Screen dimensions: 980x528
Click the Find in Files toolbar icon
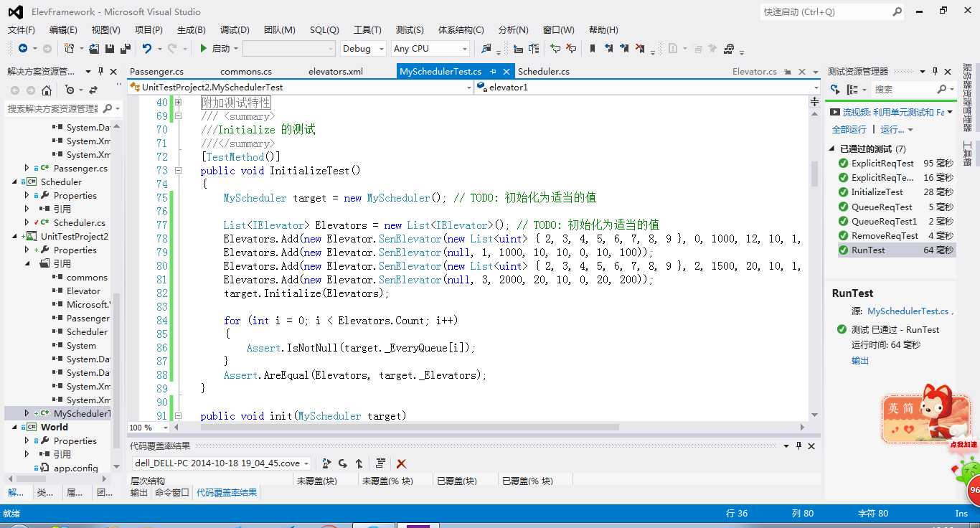pos(486,49)
